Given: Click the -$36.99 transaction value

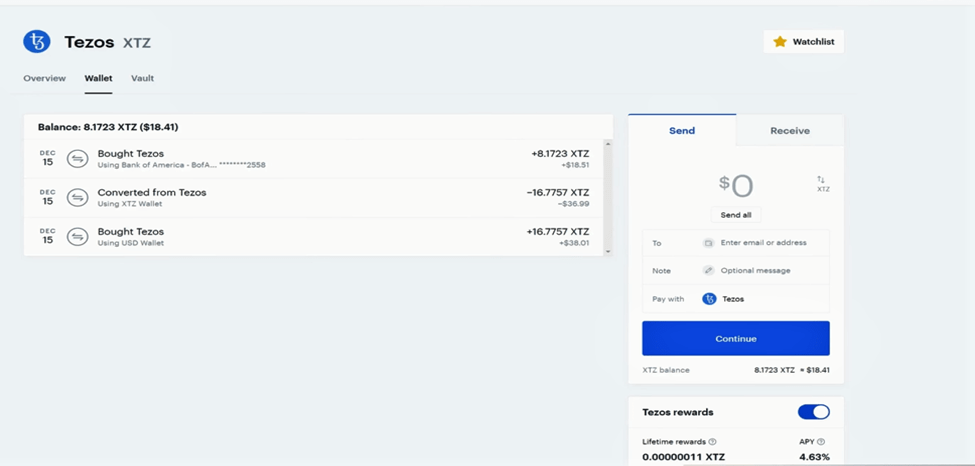Looking at the screenshot, I should click(x=574, y=204).
